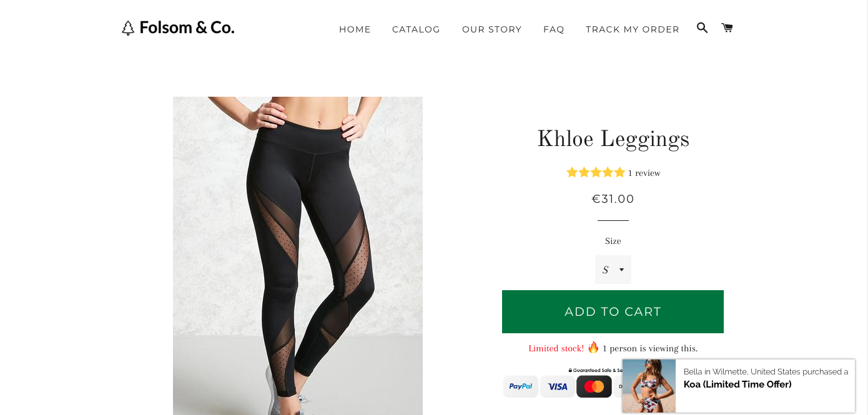
Task: Open Track My Order page
Action: pos(632,29)
